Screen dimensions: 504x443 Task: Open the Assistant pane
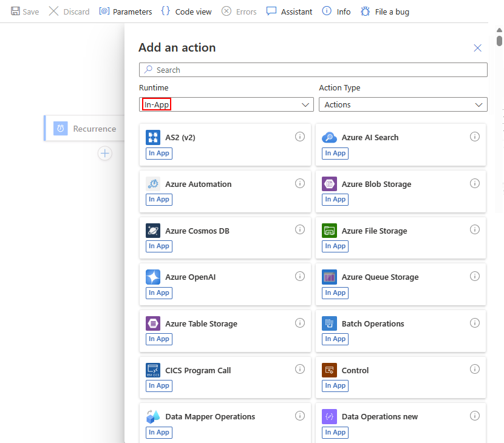click(x=290, y=12)
